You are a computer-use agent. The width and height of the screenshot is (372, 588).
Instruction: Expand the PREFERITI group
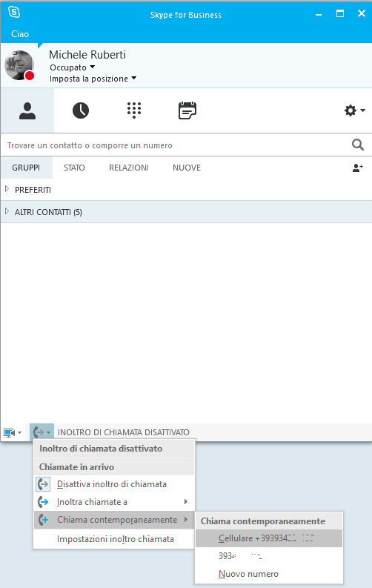click(x=7, y=189)
